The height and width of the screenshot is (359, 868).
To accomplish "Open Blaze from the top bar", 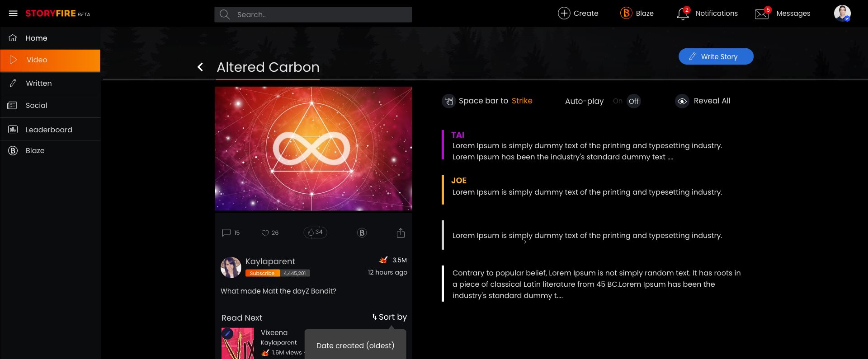I will click(637, 13).
